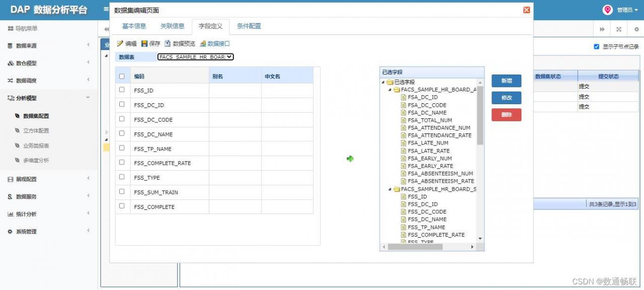Click the 数据预览 document icon
Viewport: 644px width, 290px height.
click(168, 44)
